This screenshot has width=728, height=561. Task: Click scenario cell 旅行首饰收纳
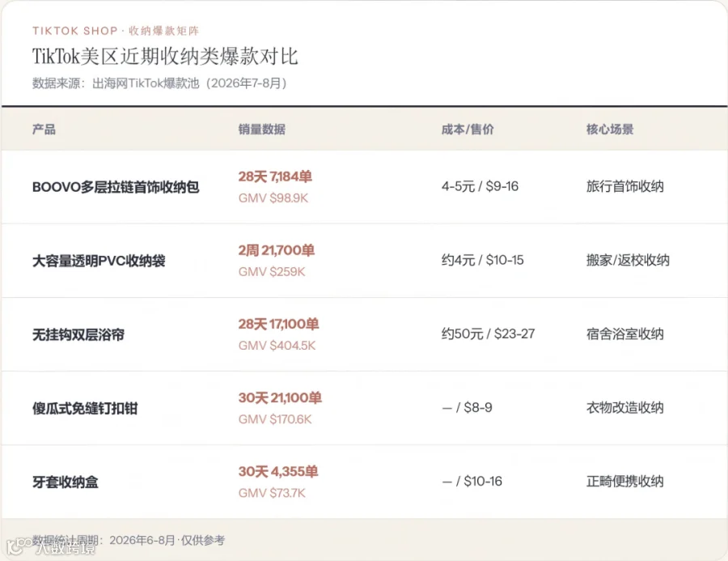tap(625, 186)
